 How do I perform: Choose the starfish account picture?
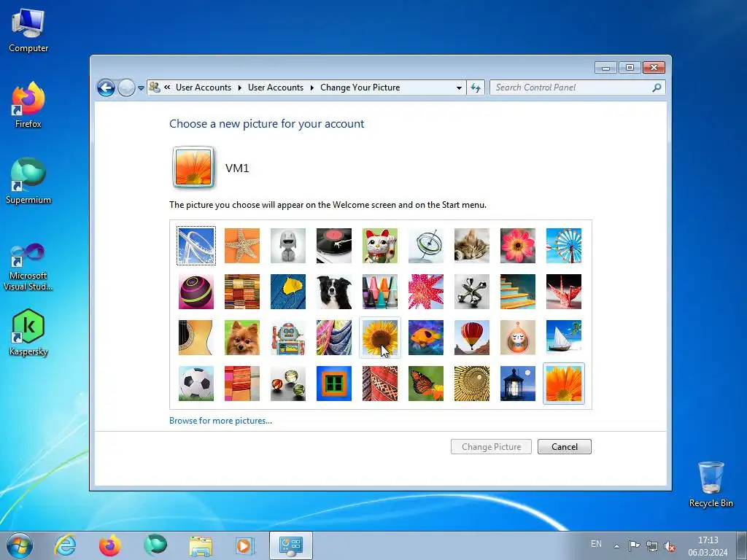(242, 246)
